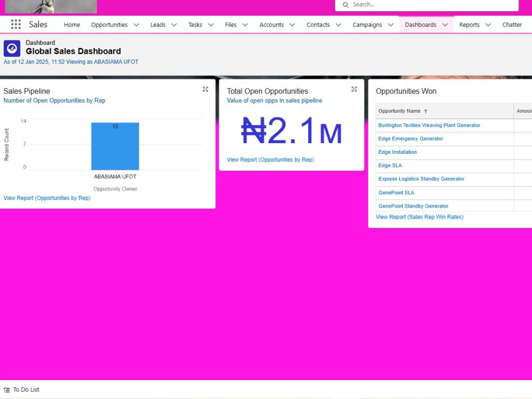Viewport: 532px width, 399px height.
Task: Open the Chatter tab
Action: (512, 25)
